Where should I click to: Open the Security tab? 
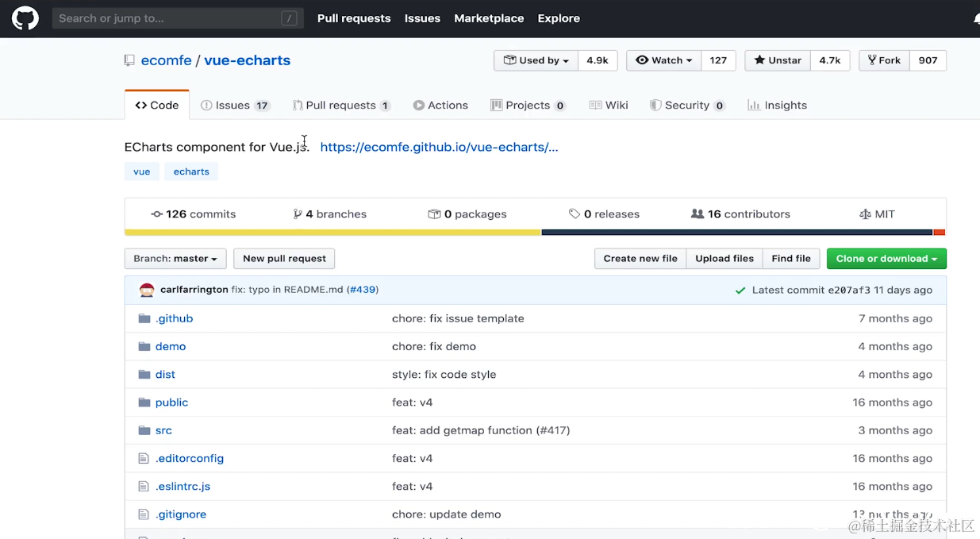click(687, 106)
